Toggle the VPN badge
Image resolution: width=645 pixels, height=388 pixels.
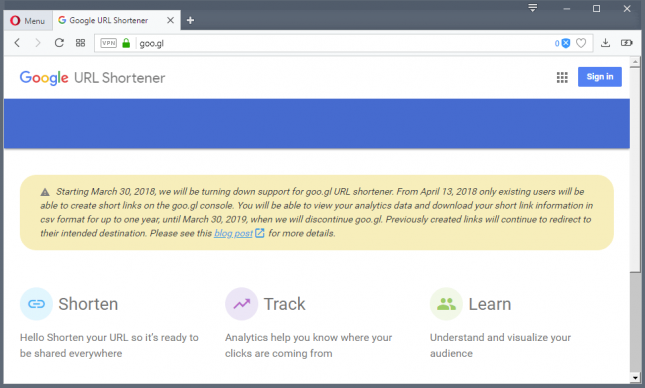click(109, 43)
